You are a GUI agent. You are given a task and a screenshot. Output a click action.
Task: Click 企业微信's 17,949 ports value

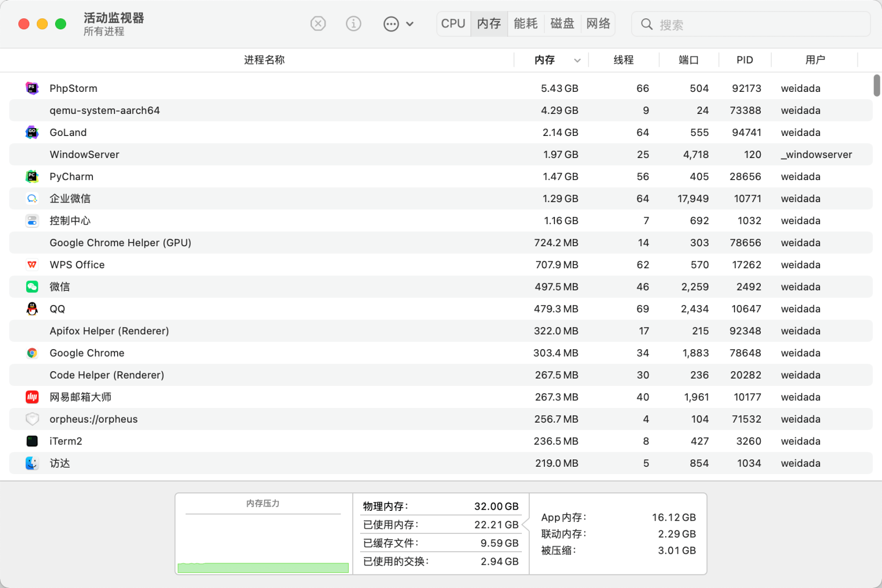point(693,198)
